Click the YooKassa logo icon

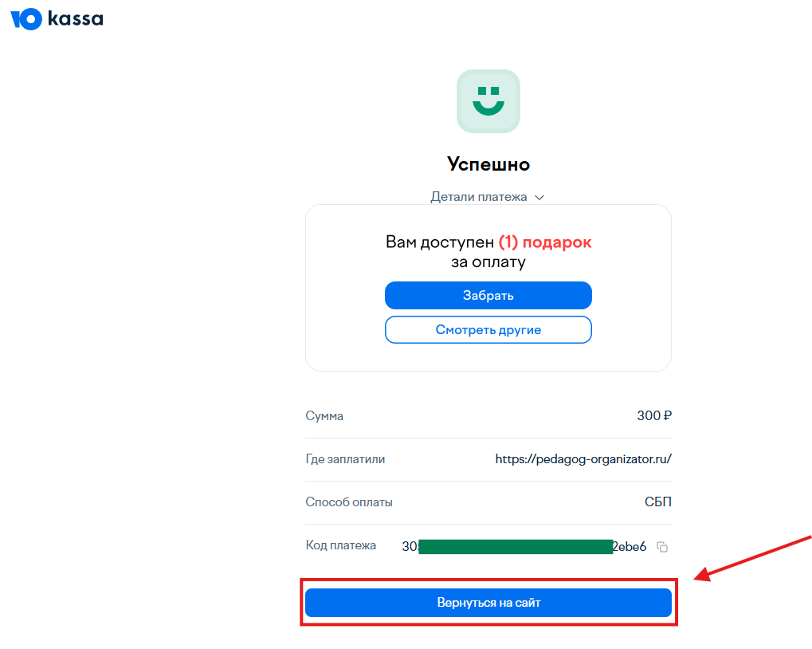[26, 19]
